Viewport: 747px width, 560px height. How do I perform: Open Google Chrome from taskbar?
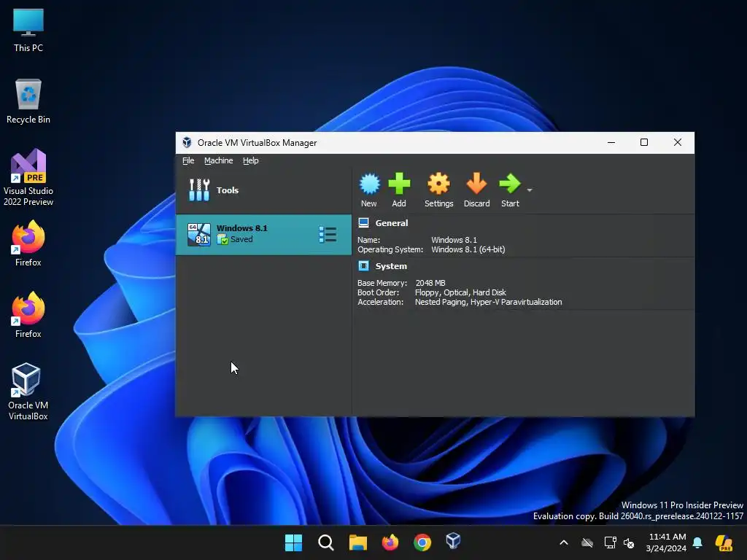[x=422, y=542]
